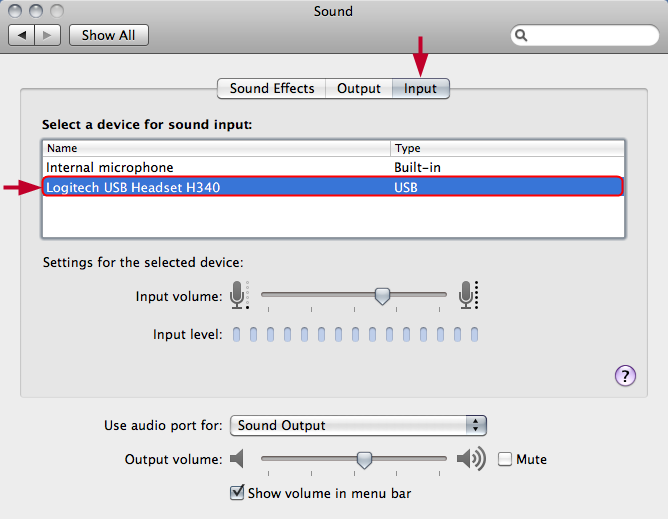Switch to the Output tab

pos(359,89)
